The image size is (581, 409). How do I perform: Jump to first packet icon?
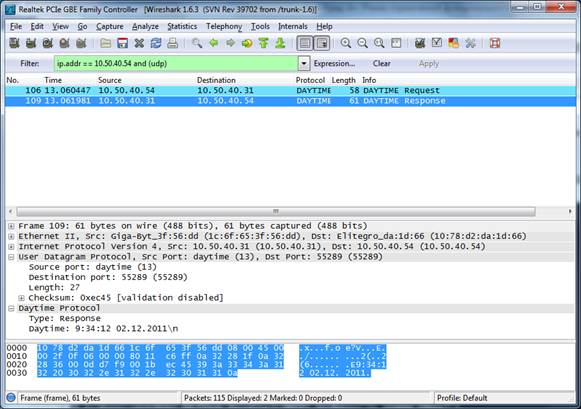tap(263, 43)
